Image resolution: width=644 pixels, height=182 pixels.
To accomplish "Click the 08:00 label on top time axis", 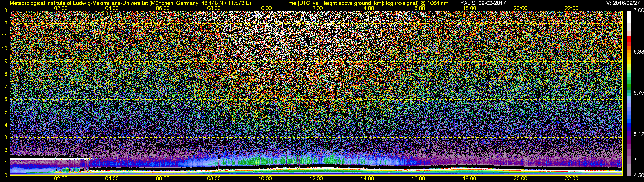I will click(214, 8).
